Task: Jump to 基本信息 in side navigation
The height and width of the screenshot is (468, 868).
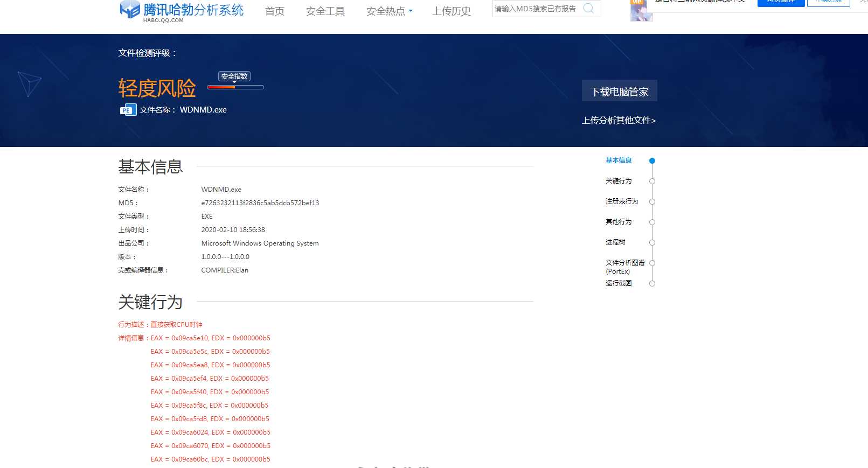Action: [619, 160]
